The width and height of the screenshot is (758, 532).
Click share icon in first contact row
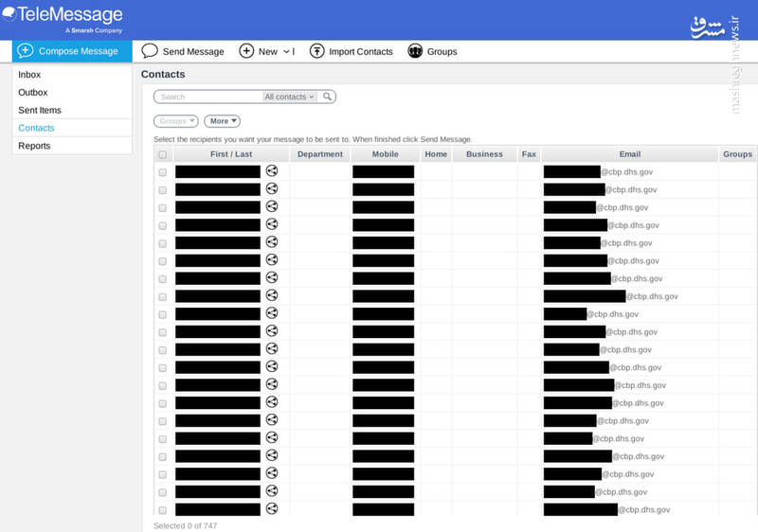tap(272, 171)
